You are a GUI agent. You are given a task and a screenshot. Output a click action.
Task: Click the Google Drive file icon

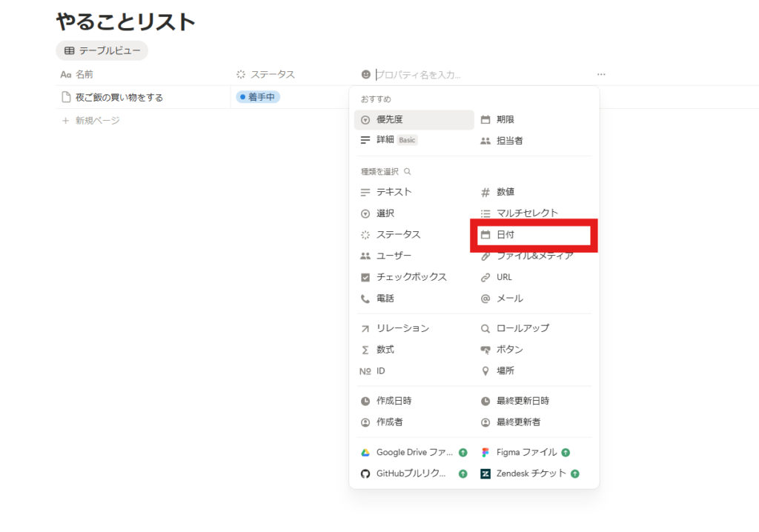(365, 453)
